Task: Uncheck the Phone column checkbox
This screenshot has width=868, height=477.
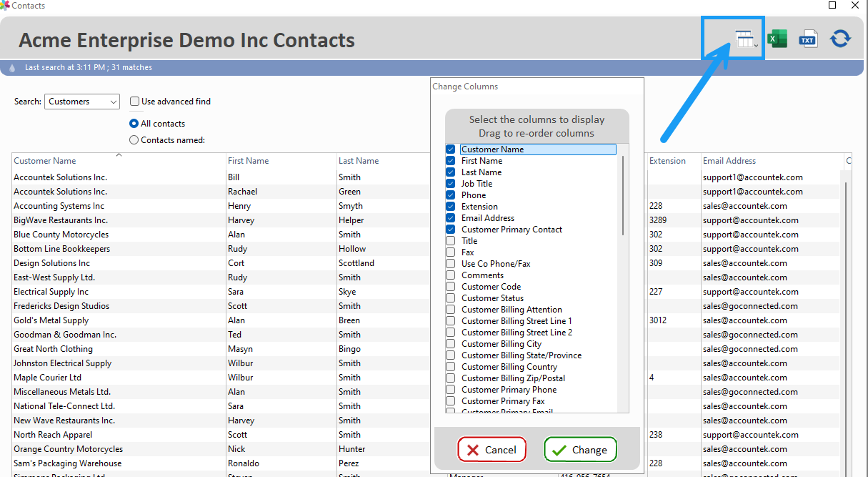Action: tap(451, 195)
